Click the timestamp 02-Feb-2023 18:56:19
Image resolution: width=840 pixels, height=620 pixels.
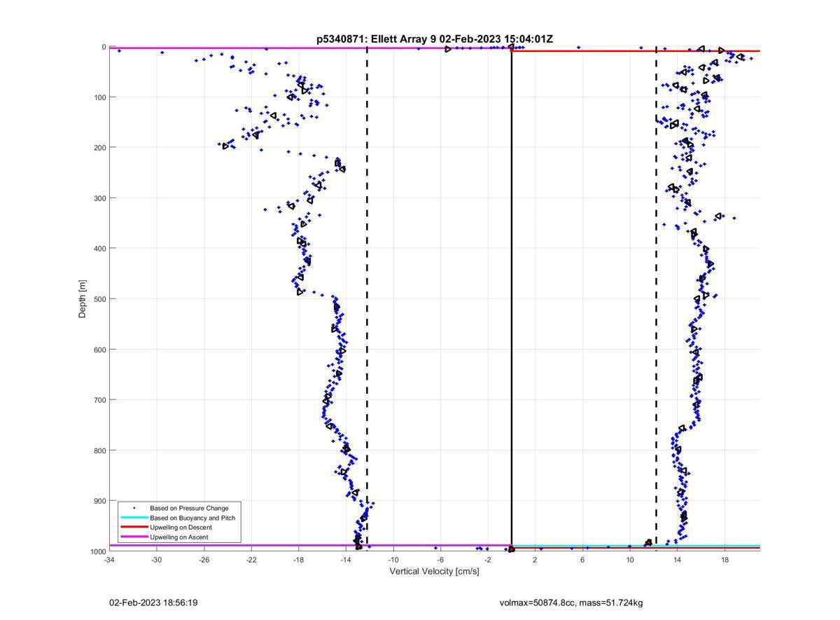point(153,602)
